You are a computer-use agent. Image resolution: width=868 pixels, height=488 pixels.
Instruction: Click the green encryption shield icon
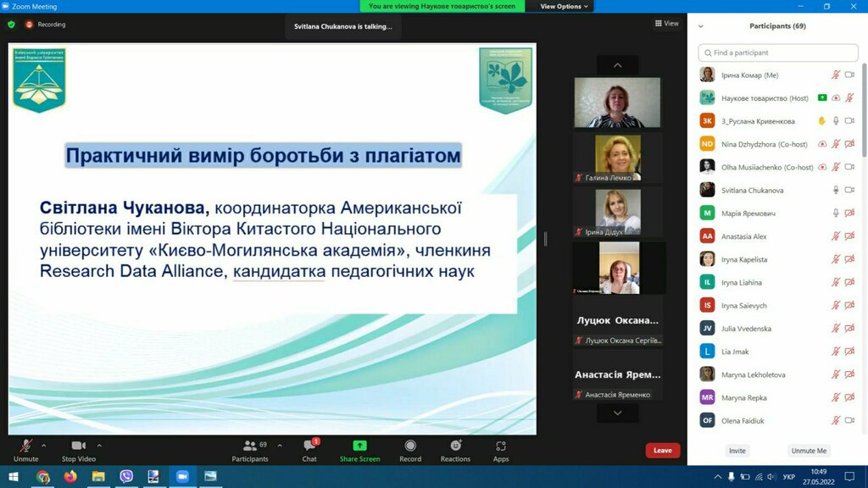pyautogui.click(x=11, y=25)
